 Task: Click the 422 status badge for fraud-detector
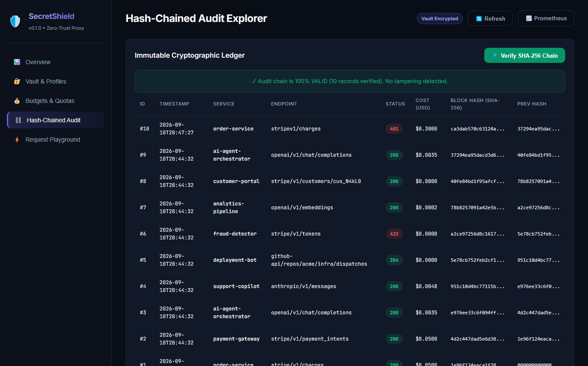[394, 234]
